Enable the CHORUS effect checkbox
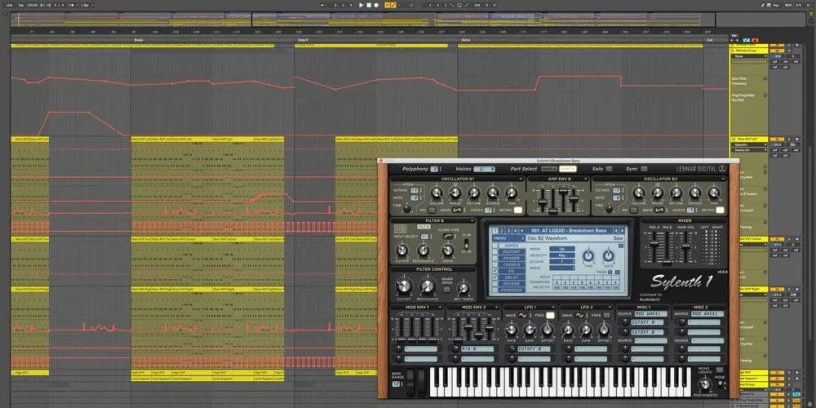This screenshot has width=816, height=408. (x=495, y=264)
